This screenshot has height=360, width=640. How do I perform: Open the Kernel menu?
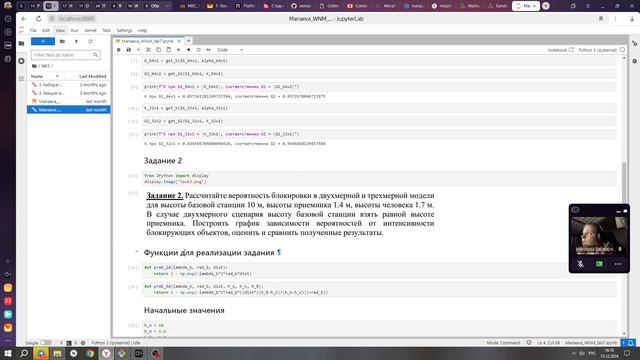(90, 31)
